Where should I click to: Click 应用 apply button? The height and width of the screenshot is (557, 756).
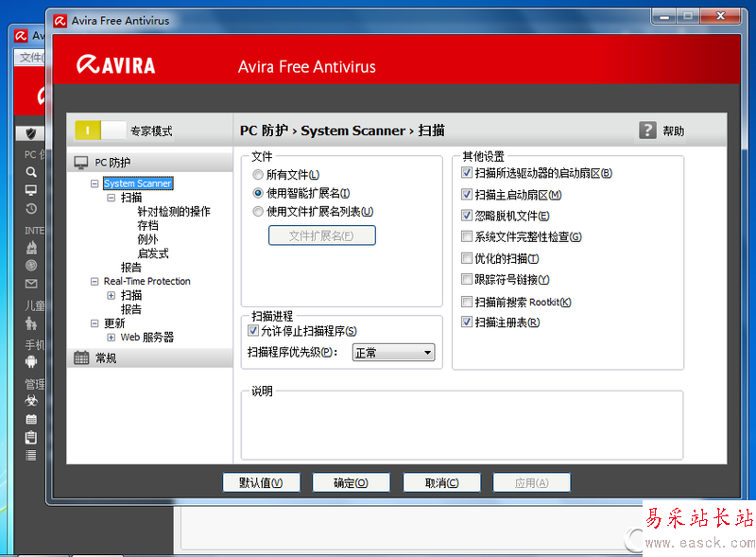tap(532, 482)
